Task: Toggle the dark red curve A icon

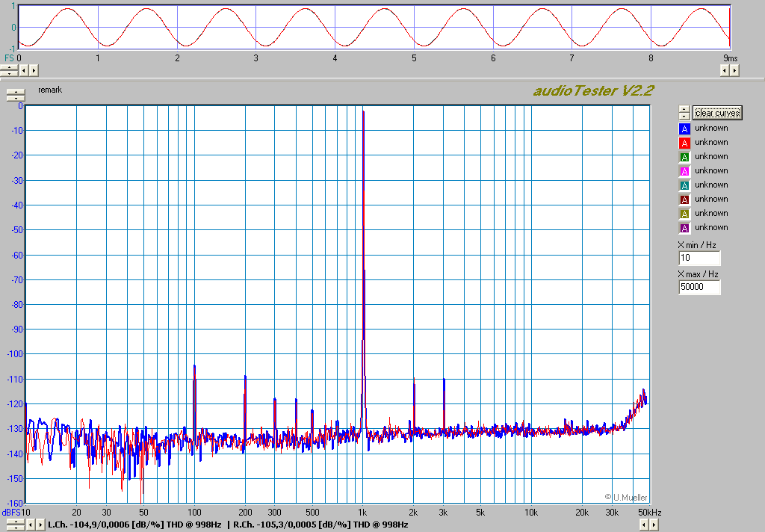Action: [684, 199]
